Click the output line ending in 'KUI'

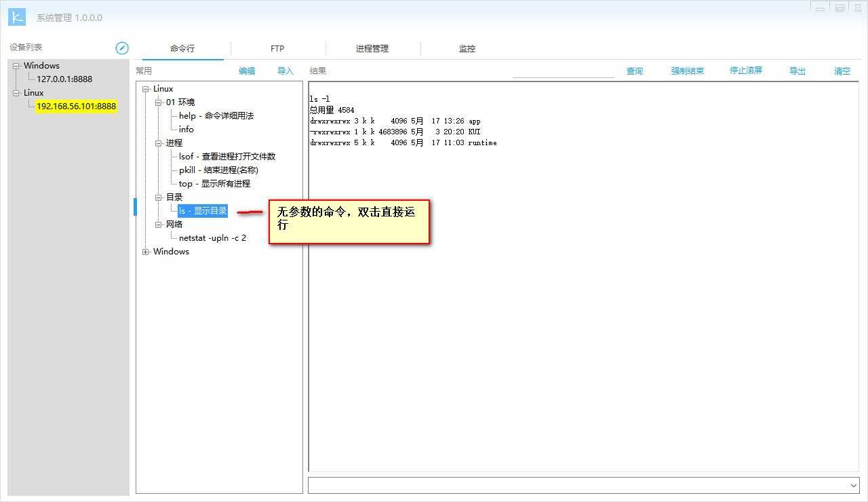pyautogui.click(x=395, y=132)
